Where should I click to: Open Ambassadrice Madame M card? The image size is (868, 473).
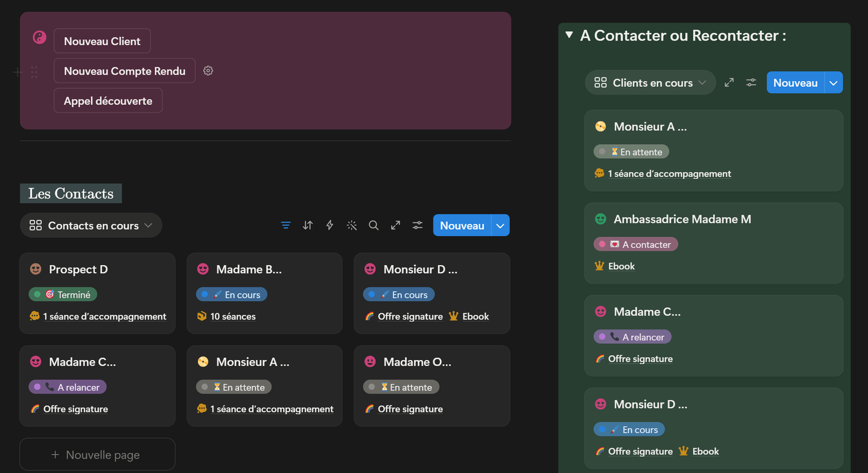point(713,243)
